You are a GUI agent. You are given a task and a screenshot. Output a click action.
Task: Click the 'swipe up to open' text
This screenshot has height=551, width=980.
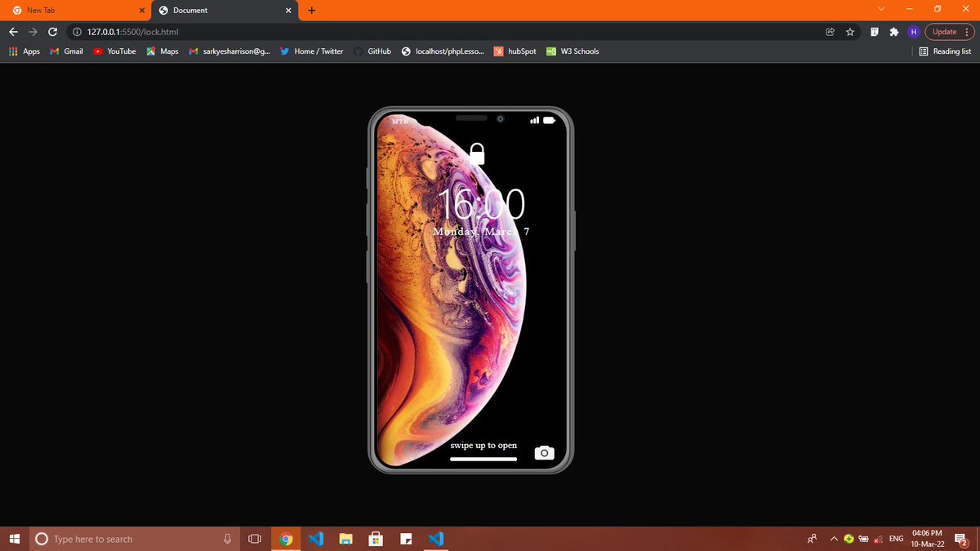(483, 445)
